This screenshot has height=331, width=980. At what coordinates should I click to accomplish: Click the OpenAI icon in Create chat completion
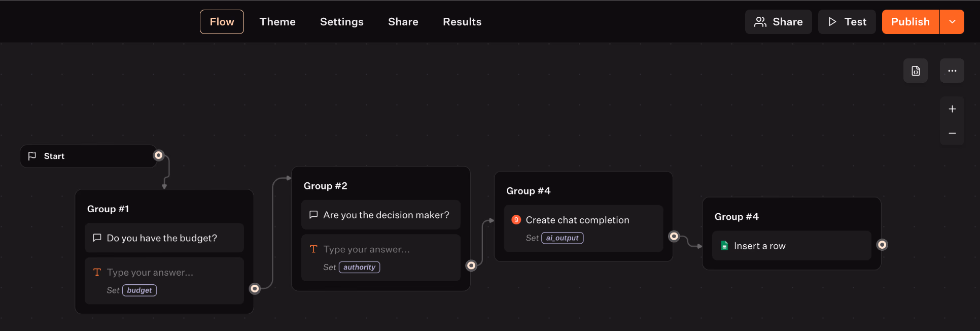click(516, 220)
